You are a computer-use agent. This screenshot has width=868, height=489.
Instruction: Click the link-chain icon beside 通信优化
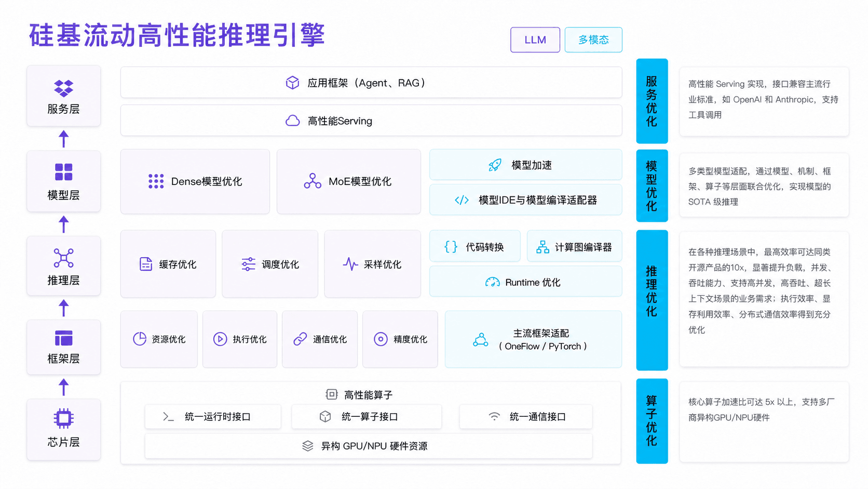pyautogui.click(x=300, y=339)
